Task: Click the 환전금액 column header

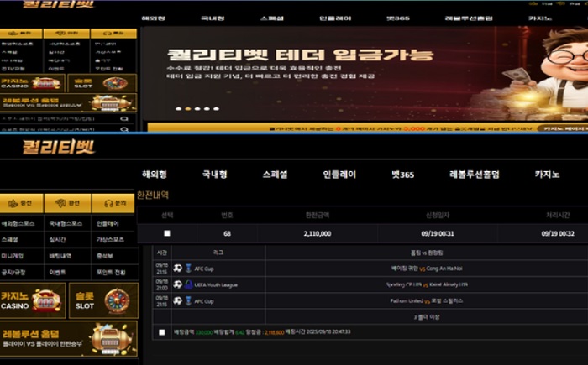Action: click(x=318, y=215)
